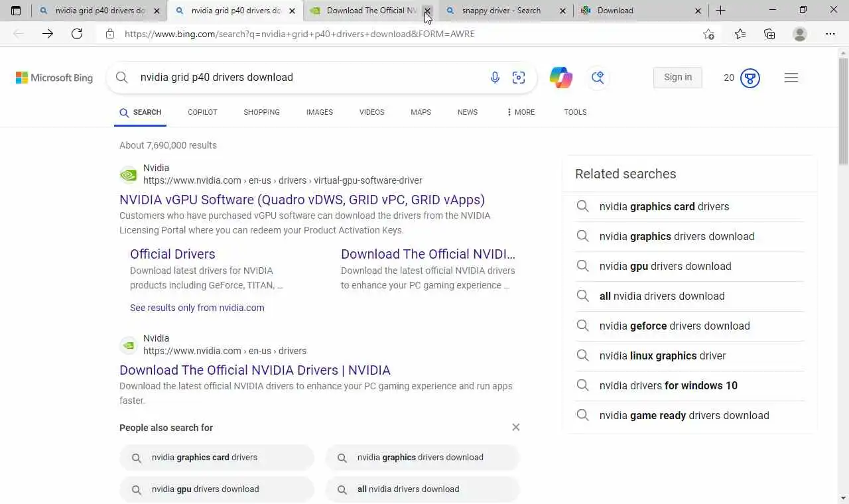
Task: Select 'nvidia gpu drivers download' suggestion chip
Action: 217,489
